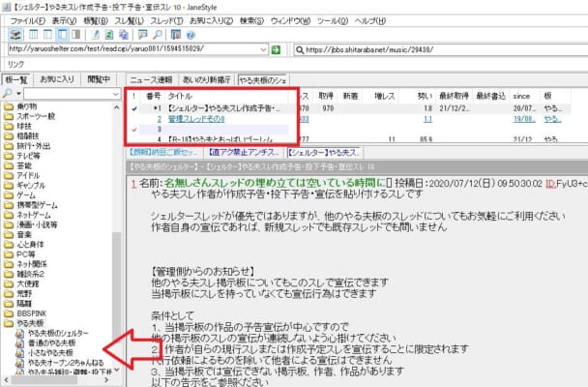Select the 音楽 folder icon
588x387 pixels.
tap(9, 233)
